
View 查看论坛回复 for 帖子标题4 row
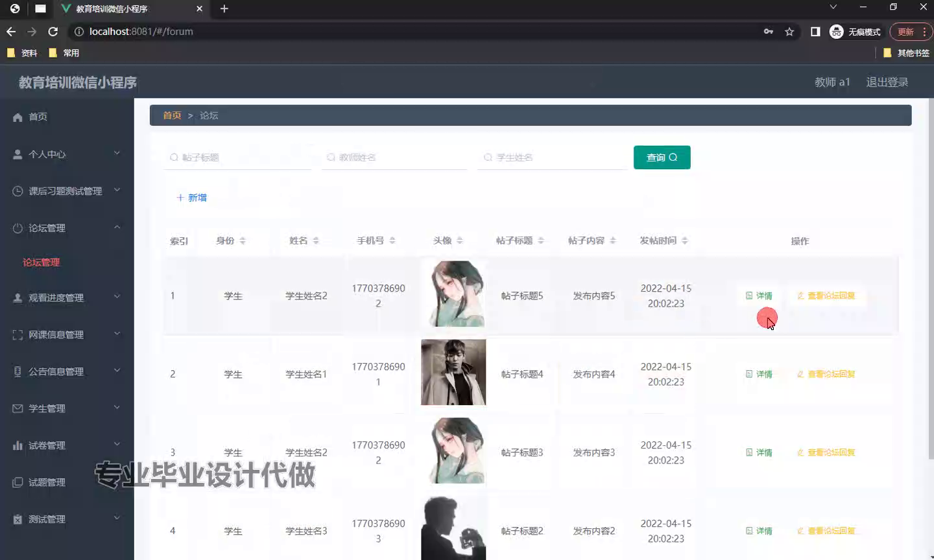826,374
